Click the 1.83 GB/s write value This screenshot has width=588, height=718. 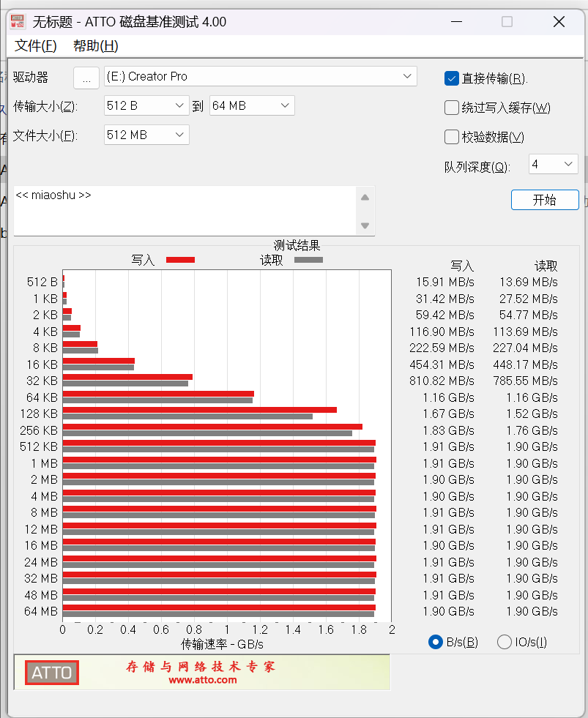point(449,430)
